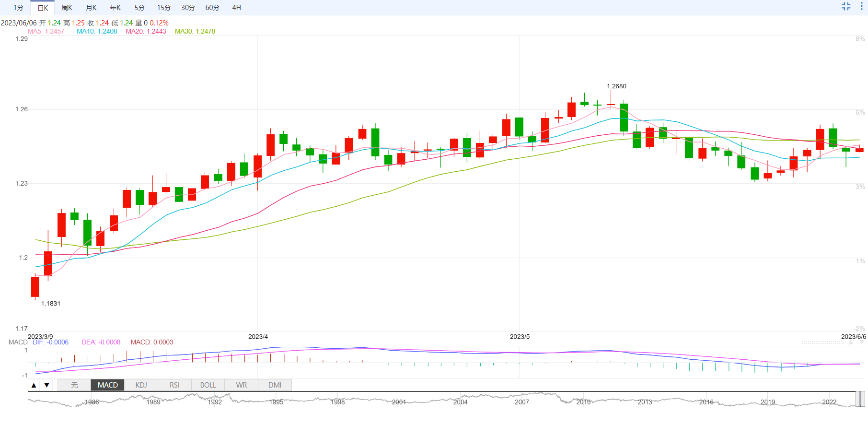Jump to 1995 on the overview timeline
The width and height of the screenshot is (868, 425).
coord(276,402)
